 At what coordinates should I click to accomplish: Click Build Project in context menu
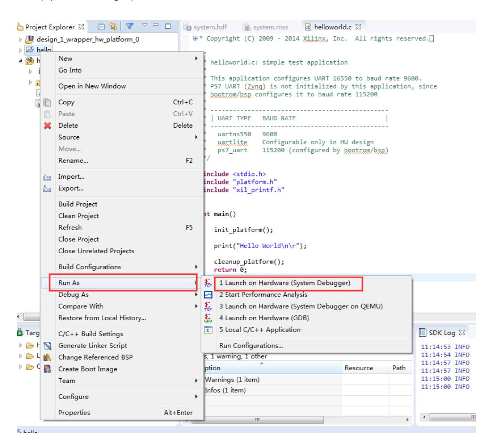tap(78, 204)
